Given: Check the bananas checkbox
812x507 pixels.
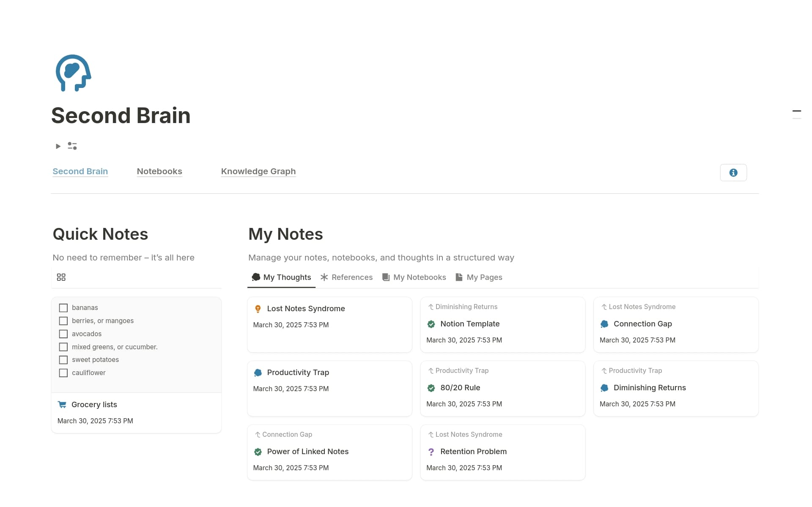Looking at the screenshot, I should pos(63,308).
